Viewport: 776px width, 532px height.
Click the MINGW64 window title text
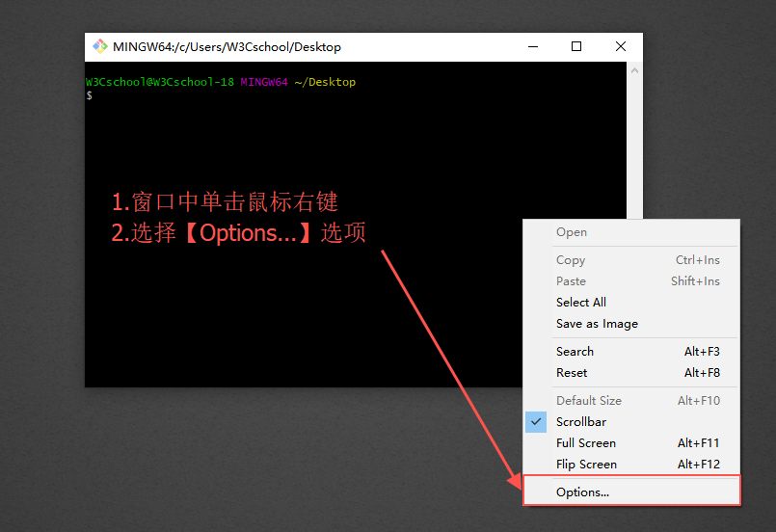click(x=227, y=47)
